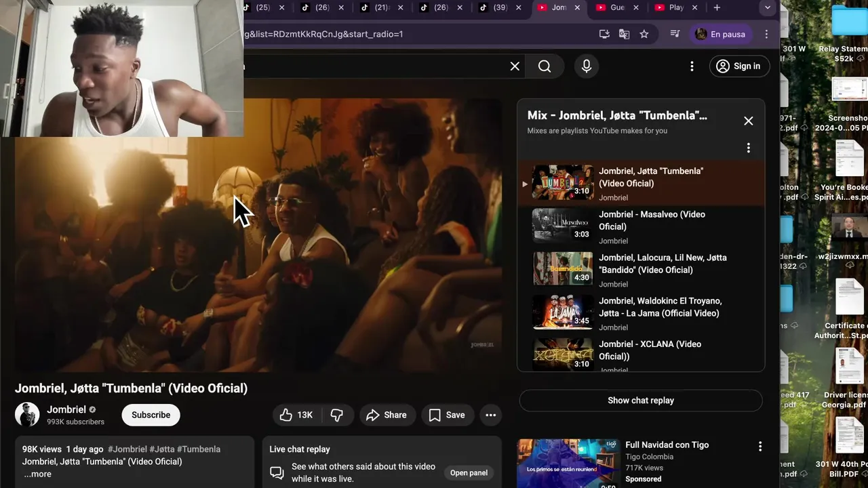
Task: Save the video to a playlist
Action: click(447, 415)
